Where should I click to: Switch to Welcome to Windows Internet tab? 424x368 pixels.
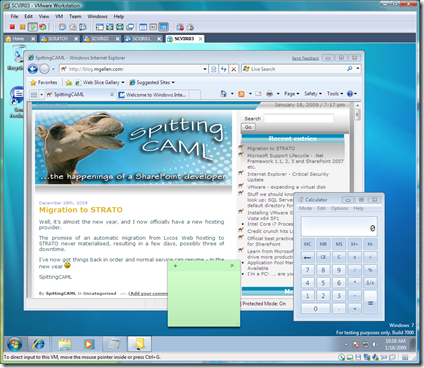click(153, 95)
